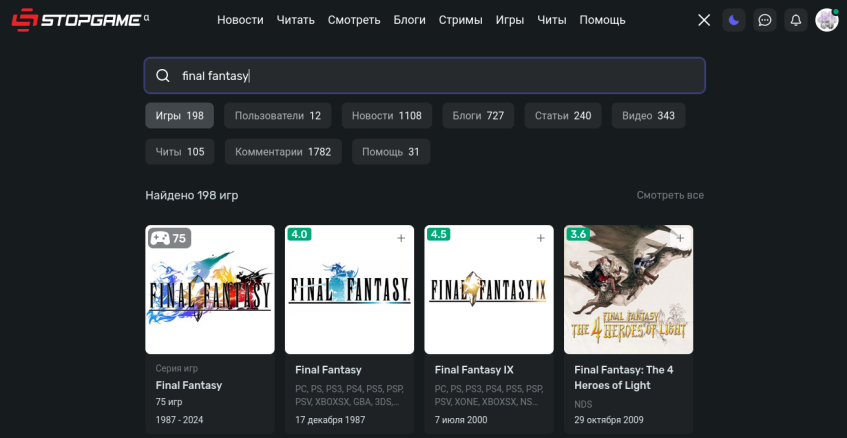
Task: Click the 1987 - 2024 years text
Action: tap(179, 420)
